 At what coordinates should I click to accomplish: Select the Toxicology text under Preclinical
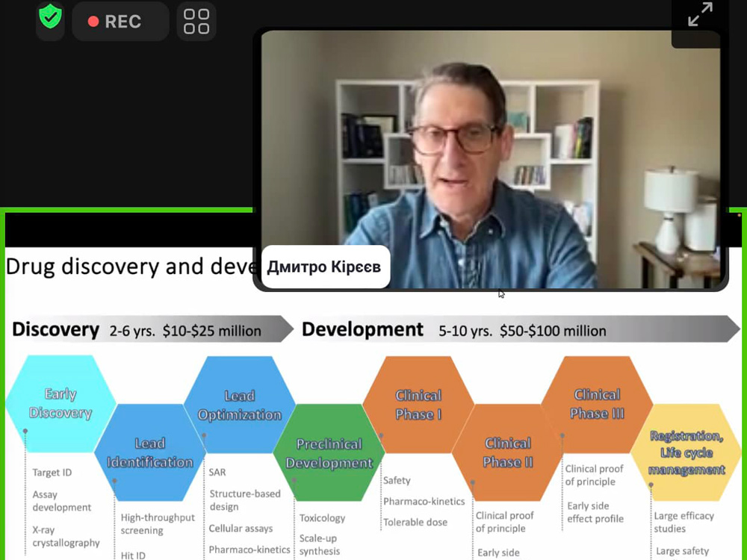click(322, 517)
